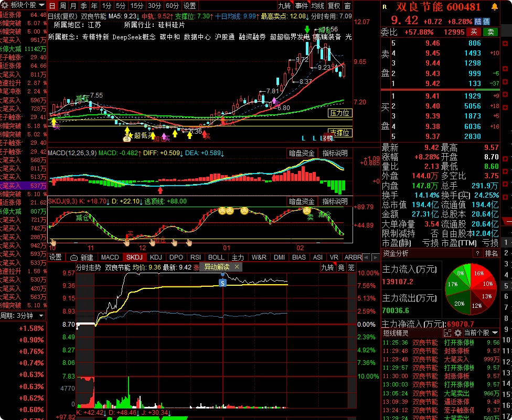Expand the 板块个股 dropdown arrow
This screenshot has height=420, width=512.
[41, 5]
